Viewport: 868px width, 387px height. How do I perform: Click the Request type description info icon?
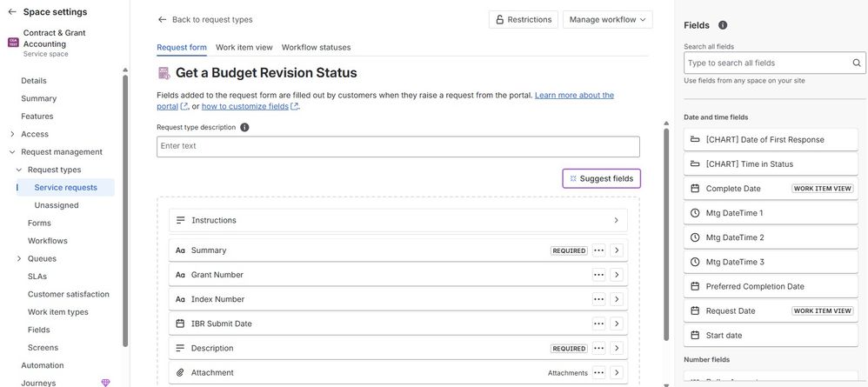tap(244, 127)
